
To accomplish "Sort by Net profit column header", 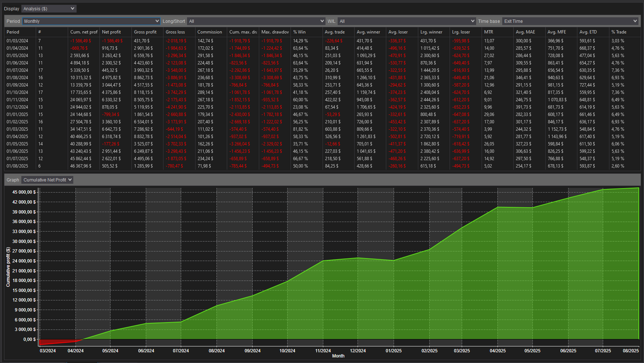I will [x=115, y=32].
